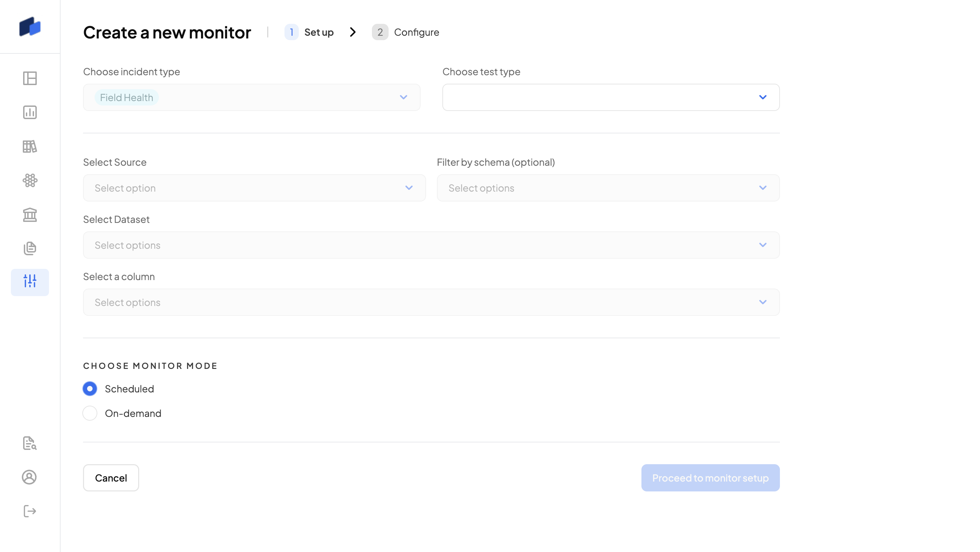This screenshot has height=552, width=980.
Task: Click Proceed to monitor setup
Action: [x=710, y=478]
